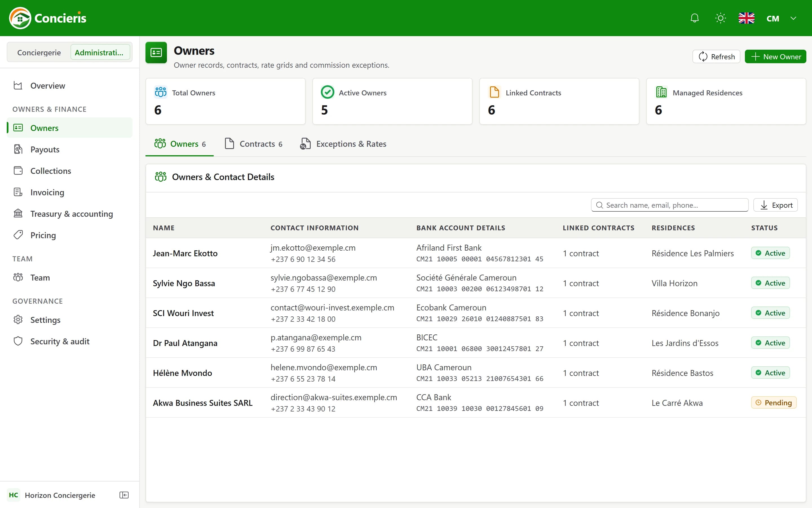Click the Concieris logo
The image size is (812, 508).
click(x=48, y=18)
